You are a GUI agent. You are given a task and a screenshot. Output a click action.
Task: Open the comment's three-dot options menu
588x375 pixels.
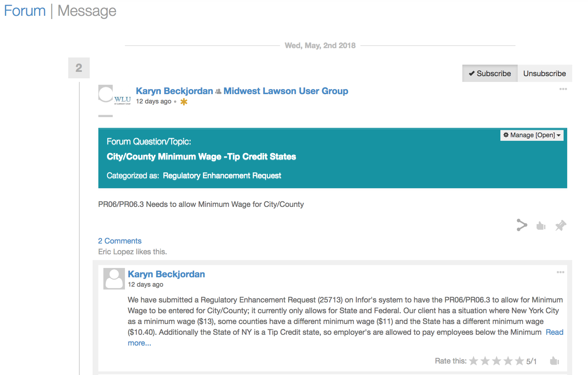[560, 272]
